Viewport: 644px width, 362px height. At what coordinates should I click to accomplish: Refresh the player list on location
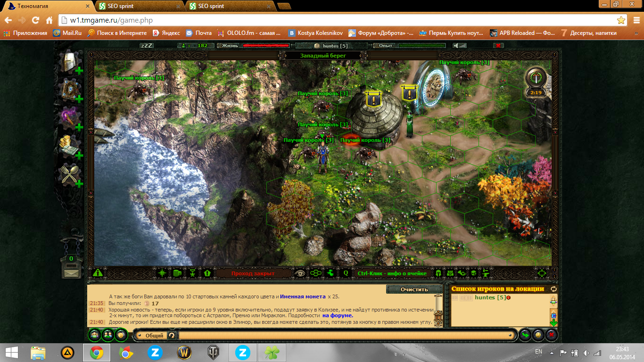[x=553, y=289]
